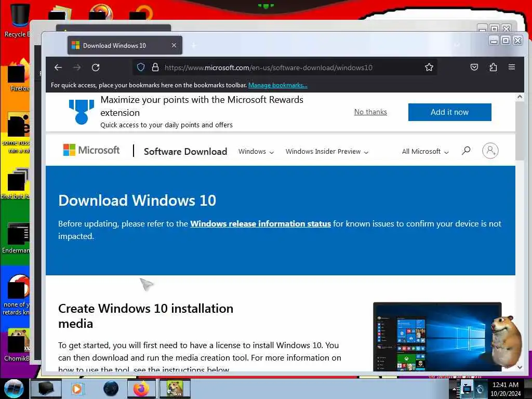Expand the Windows Insider Preview dropdown
The height and width of the screenshot is (399, 532).
327,151
